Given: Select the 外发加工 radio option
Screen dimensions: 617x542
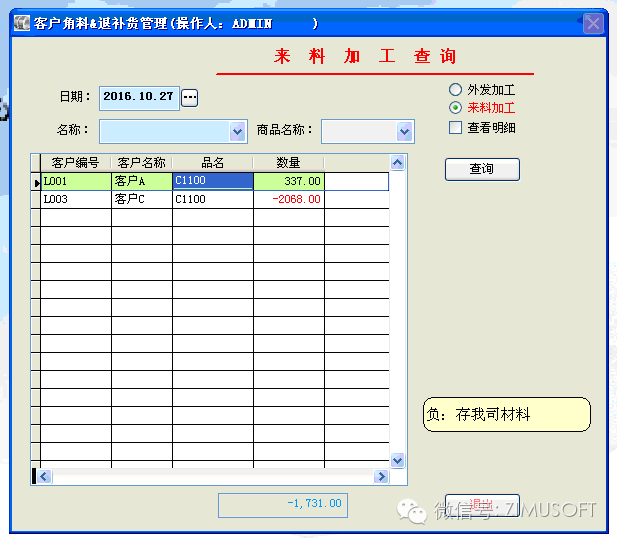Looking at the screenshot, I should coord(456,90).
